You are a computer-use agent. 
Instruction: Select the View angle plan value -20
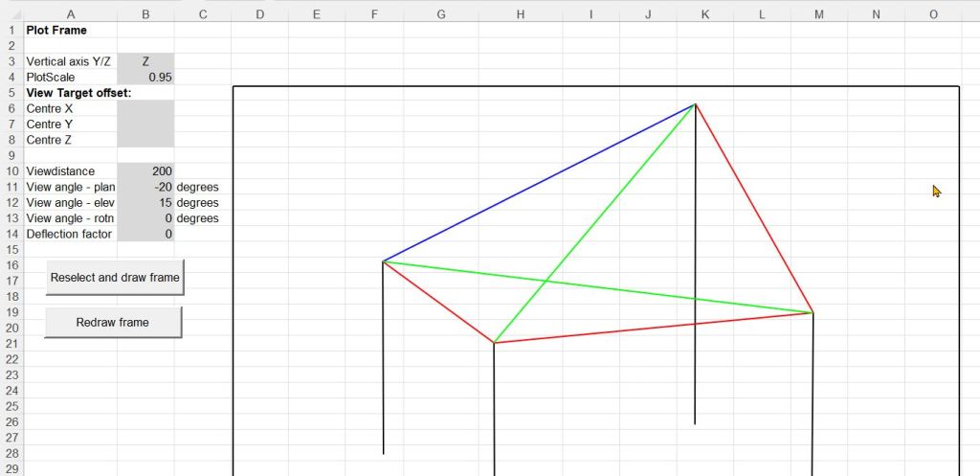(x=145, y=187)
